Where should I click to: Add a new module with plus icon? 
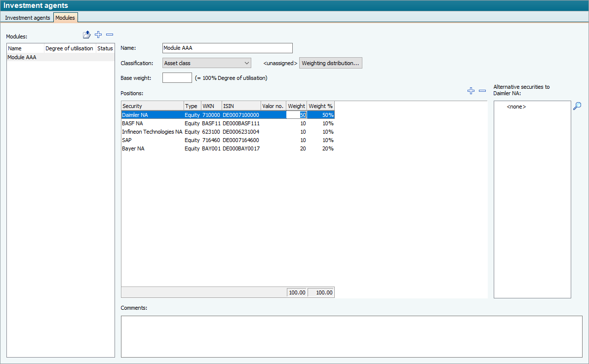point(98,35)
